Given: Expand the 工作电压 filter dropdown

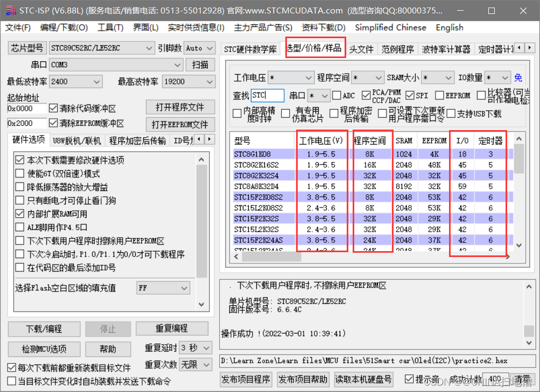Looking at the screenshot, I should tap(308, 78).
